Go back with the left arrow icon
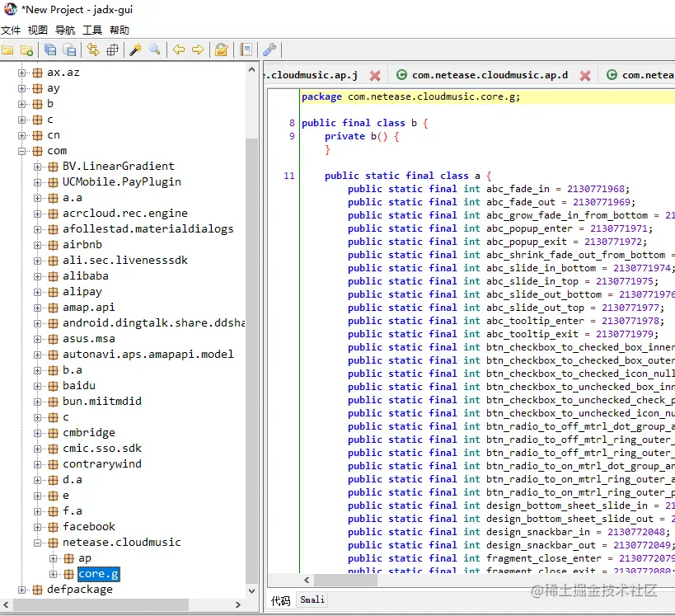This screenshot has height=616, width=675. [179, 50]
